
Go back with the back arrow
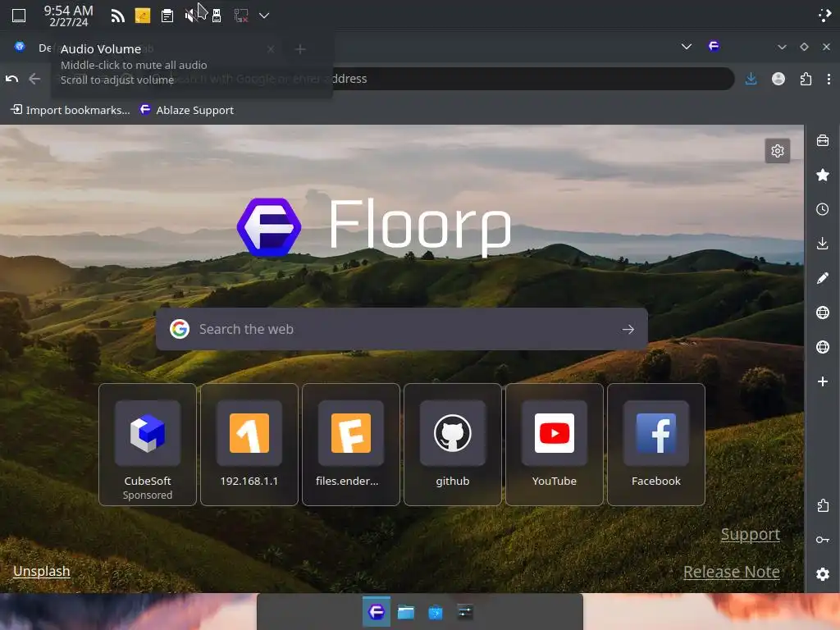34,79
